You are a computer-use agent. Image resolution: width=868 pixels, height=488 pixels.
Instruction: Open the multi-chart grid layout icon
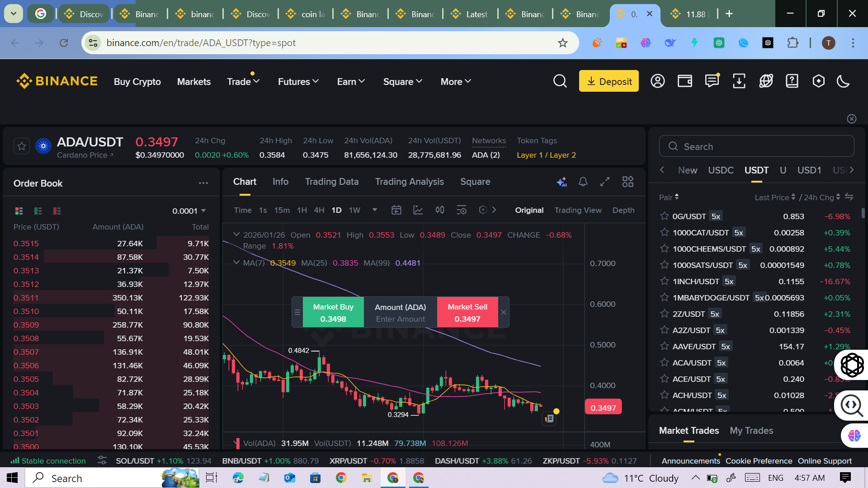click(627, 182)
